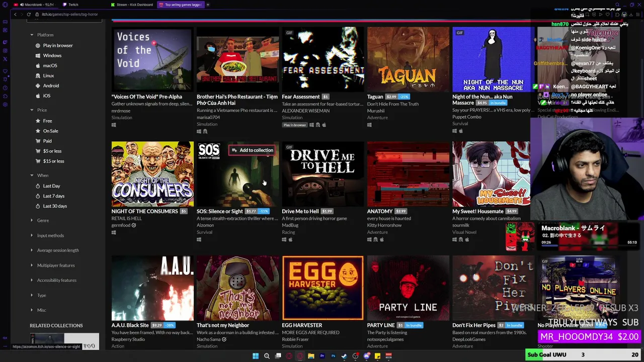Expand the Genre filter section
This screenshot has height=362, width=644.
point(40,220)
